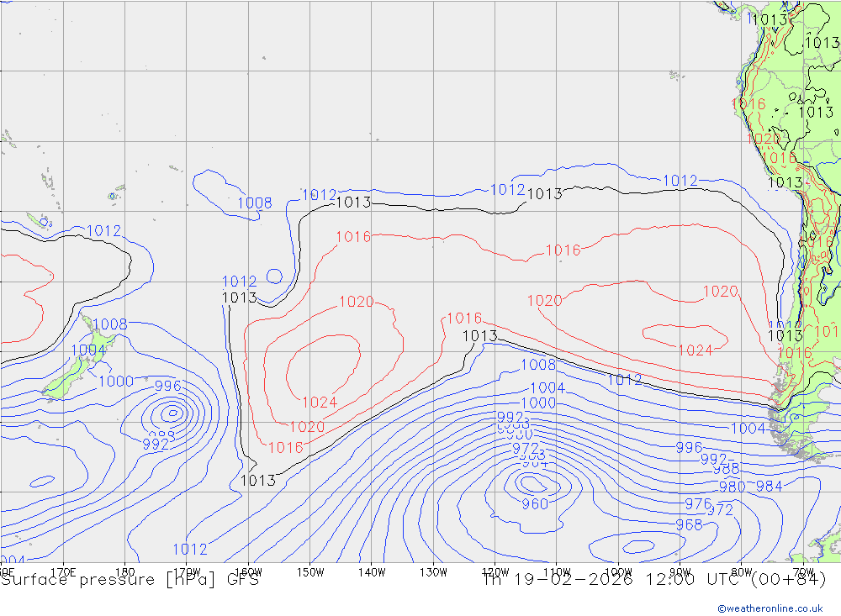Click the 984 isobar label near South America
Viewport: 841px width, 616px height.
[x=769, y=486]
